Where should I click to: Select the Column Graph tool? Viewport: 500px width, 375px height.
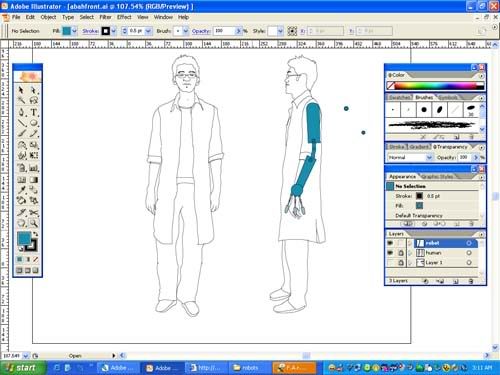click(33, 168)
